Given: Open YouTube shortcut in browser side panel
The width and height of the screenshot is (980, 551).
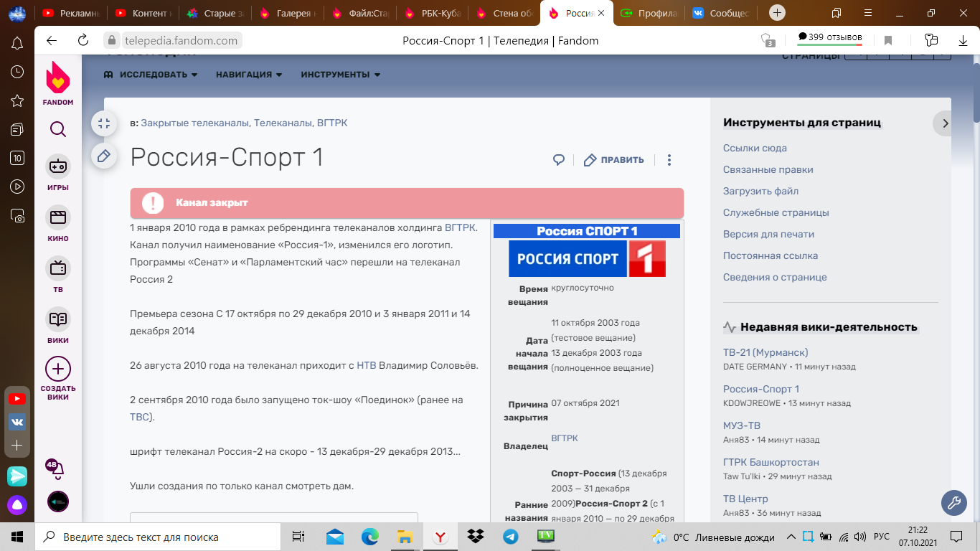Looking at the screenshot, I should tap(17, 399).
